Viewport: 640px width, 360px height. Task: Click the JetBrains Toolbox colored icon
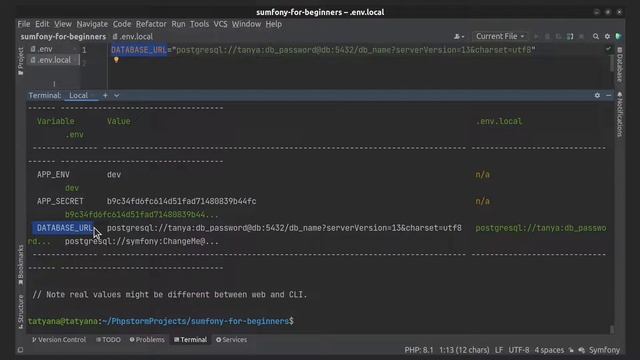point(619,36)
